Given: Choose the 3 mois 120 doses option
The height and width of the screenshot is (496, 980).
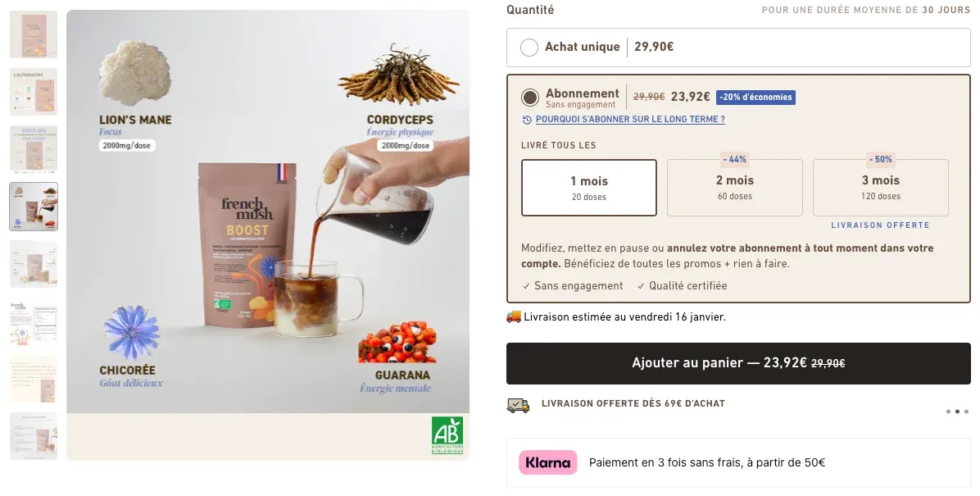Looking at the screenshot, I should click(x=881, y=188).
